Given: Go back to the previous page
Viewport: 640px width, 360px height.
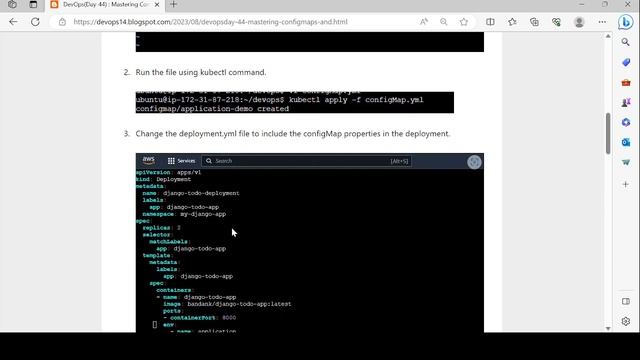Looking at the screenshot, I should click(x=13, y=22).
